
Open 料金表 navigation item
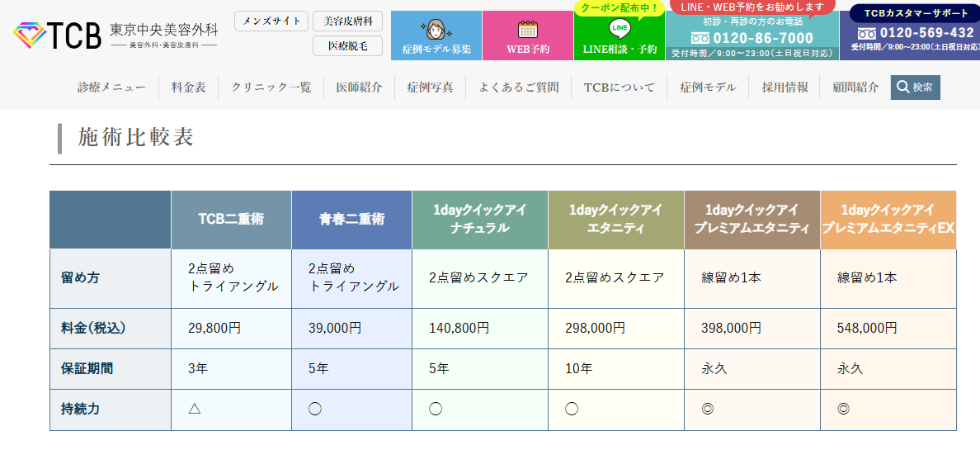(189, 88)
